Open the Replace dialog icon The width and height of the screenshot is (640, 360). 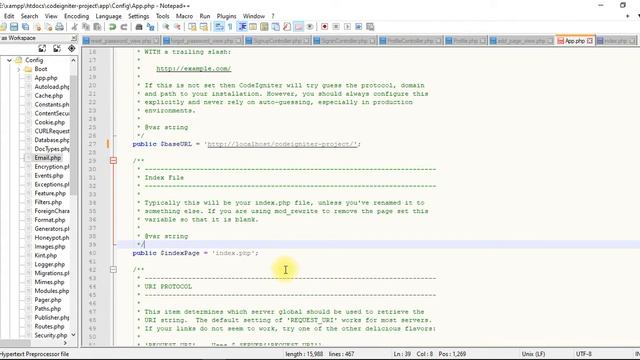(151, 27)
